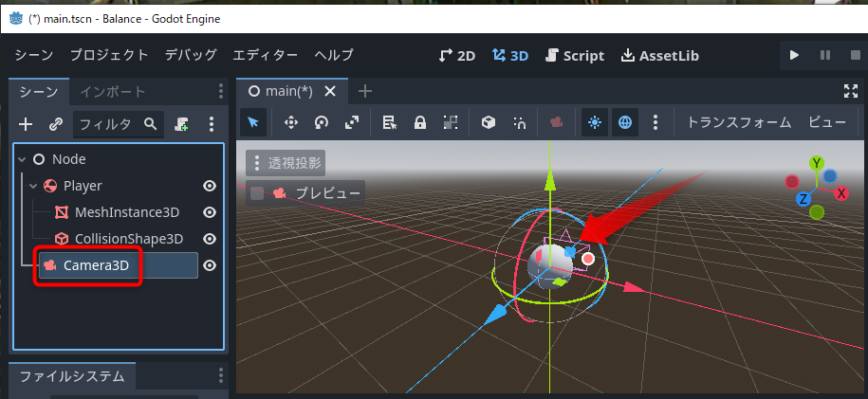Toggle distraction free mode icon
The image size is (868, 399).
(850, 91)
